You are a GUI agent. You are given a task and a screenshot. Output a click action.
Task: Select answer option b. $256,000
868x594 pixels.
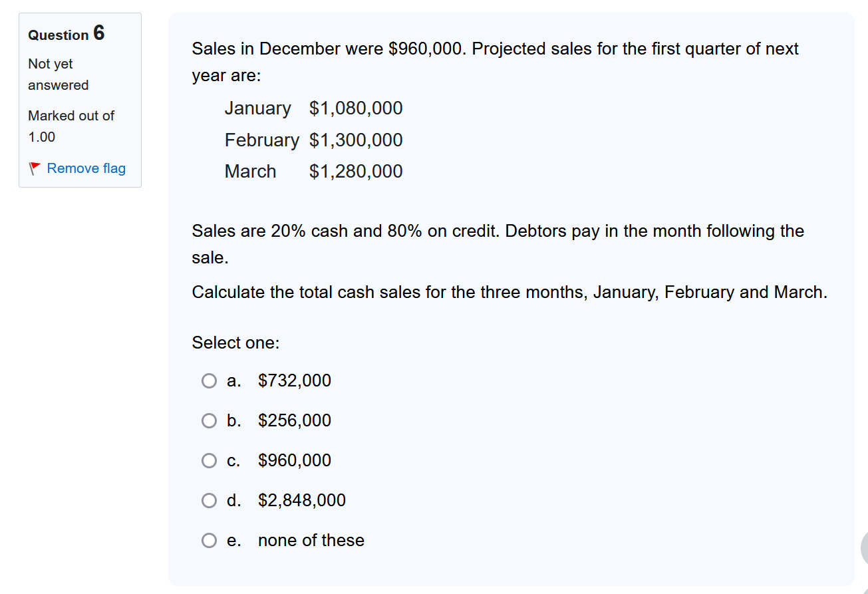tap(209, 420)
